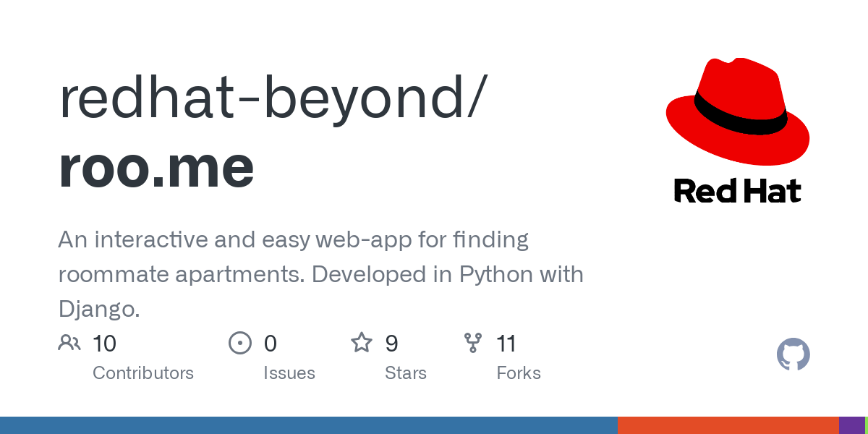This screenshot has width=868, height=434.
Task: Click the Forks branch icon
Action: click(473, 343)
